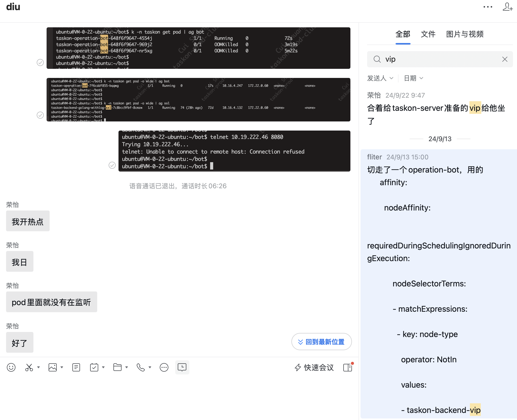Select checkmark beside telnet screenshot

point(112,165)
